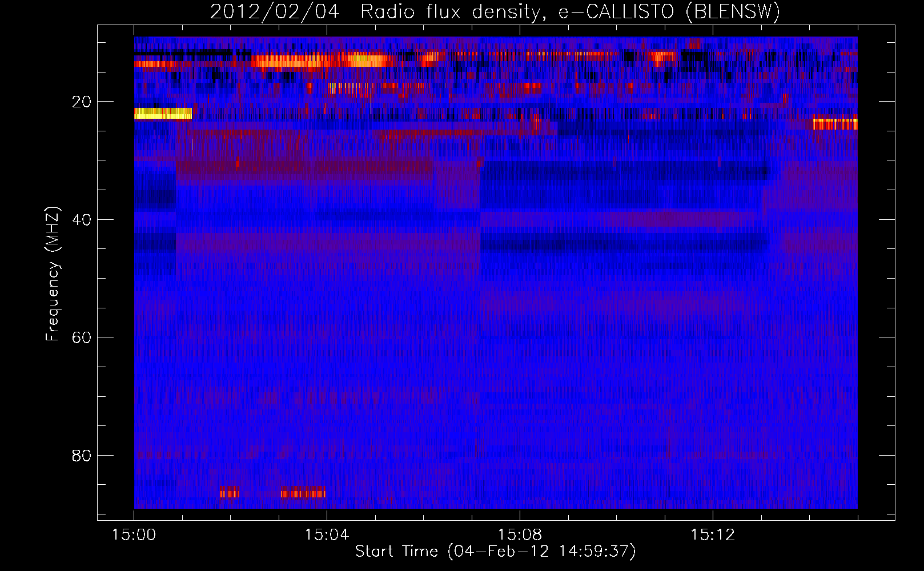Click the "60" frequency tick label
Viewport: 924px width, 571px height.
click(x=82, y=337)
